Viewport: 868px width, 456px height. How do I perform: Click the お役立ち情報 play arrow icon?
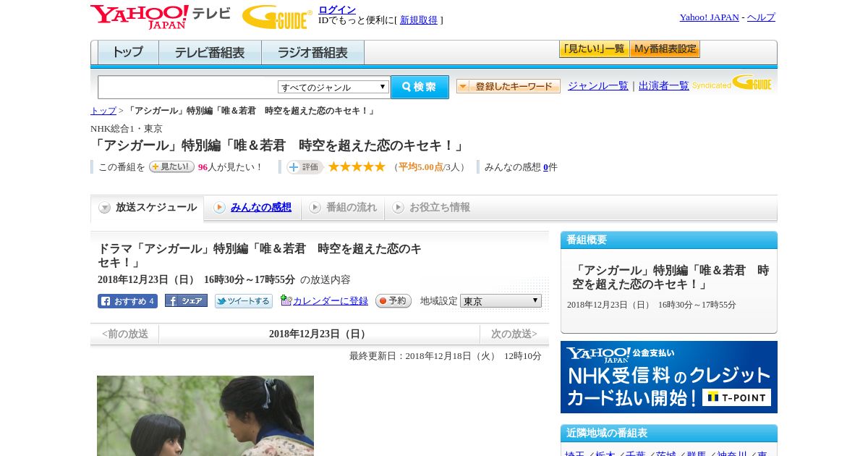click(398, 208)
